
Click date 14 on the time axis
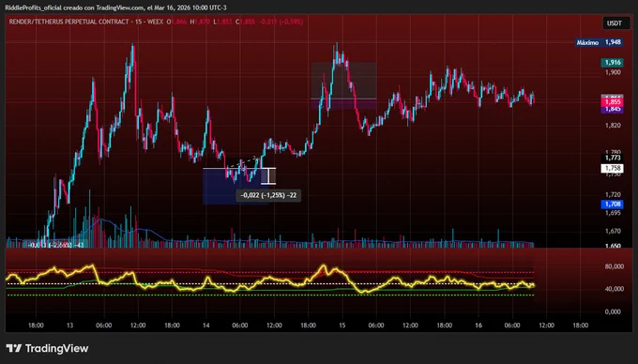205,326
